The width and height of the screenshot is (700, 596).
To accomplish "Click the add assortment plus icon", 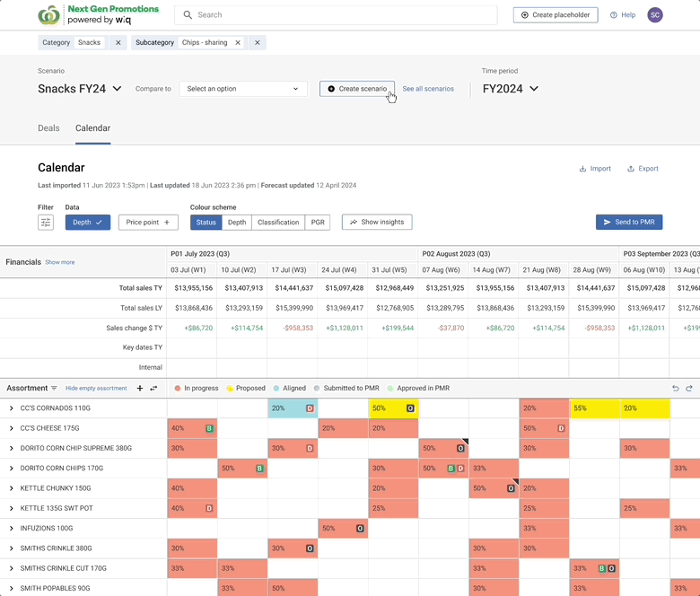I will pyautogui.click(x=140, y=388).
